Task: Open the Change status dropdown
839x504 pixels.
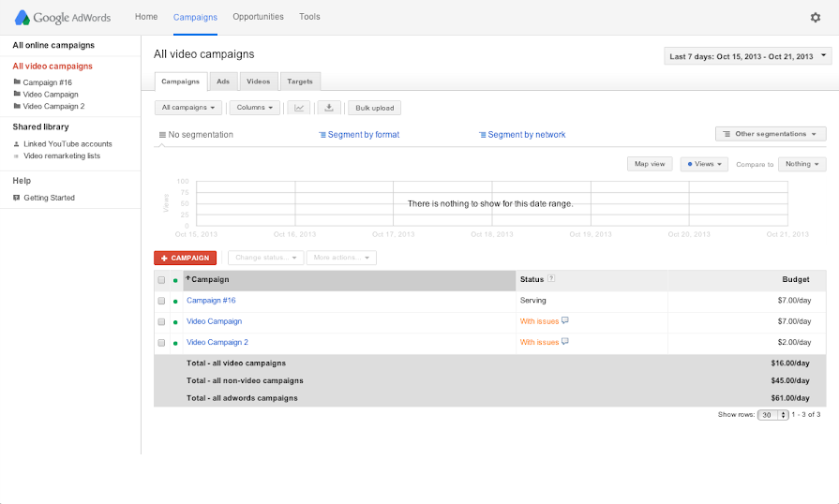Action: 265,258
